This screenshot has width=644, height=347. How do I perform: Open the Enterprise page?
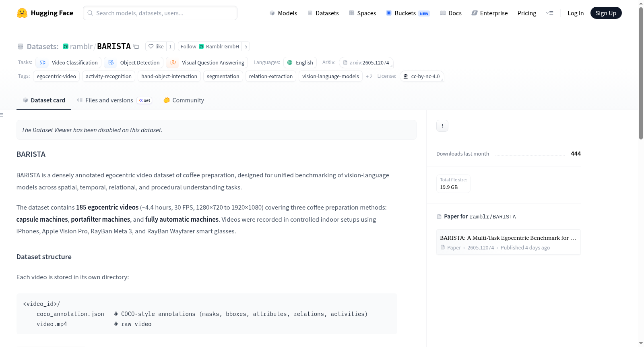(489, 13)
